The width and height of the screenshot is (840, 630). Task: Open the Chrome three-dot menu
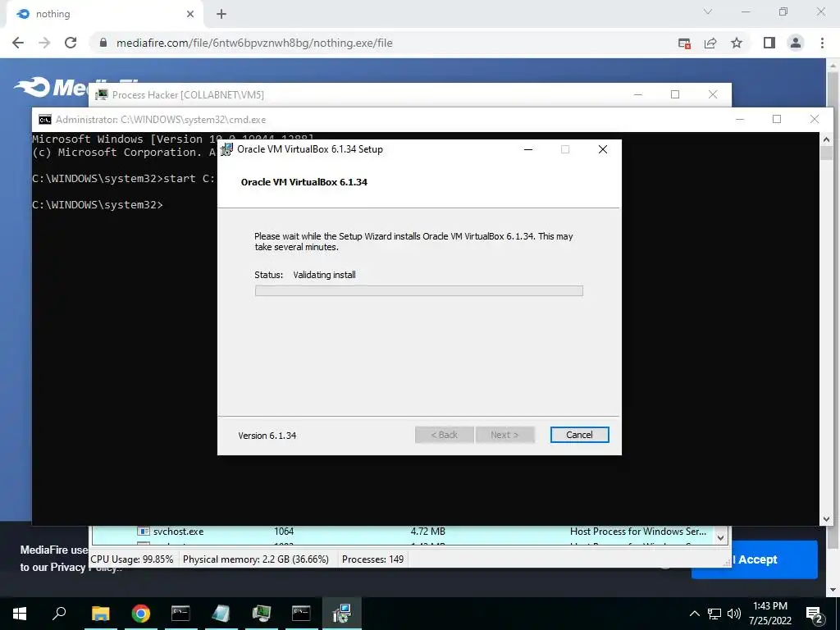click(x=822, y=43)
